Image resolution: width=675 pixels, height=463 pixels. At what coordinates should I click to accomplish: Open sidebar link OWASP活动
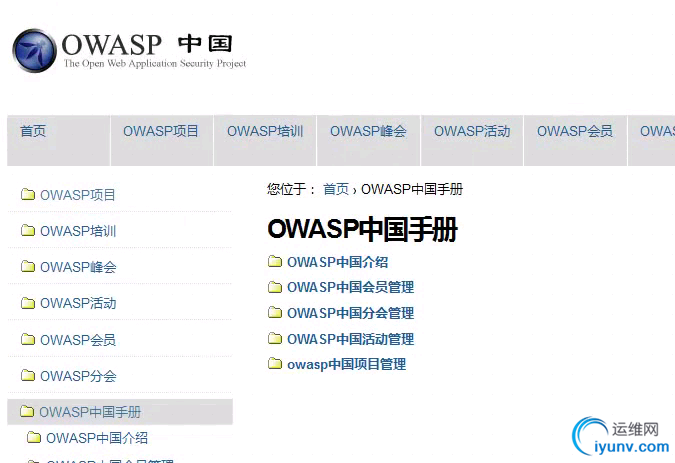78,303
